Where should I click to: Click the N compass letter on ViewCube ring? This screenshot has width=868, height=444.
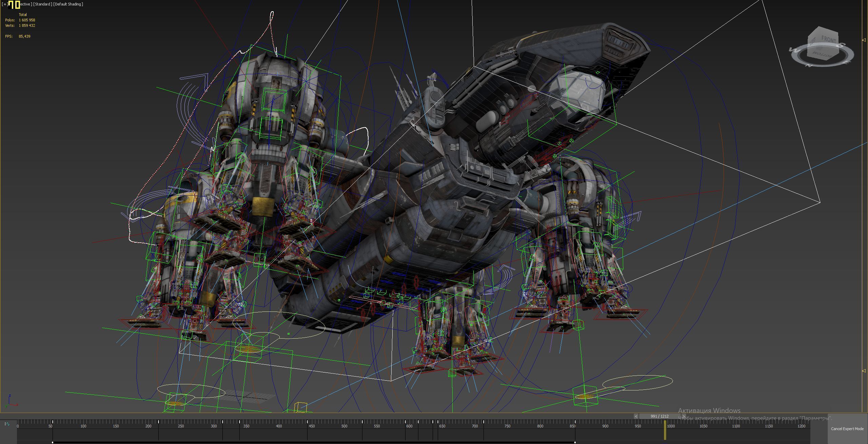point(810,65)
